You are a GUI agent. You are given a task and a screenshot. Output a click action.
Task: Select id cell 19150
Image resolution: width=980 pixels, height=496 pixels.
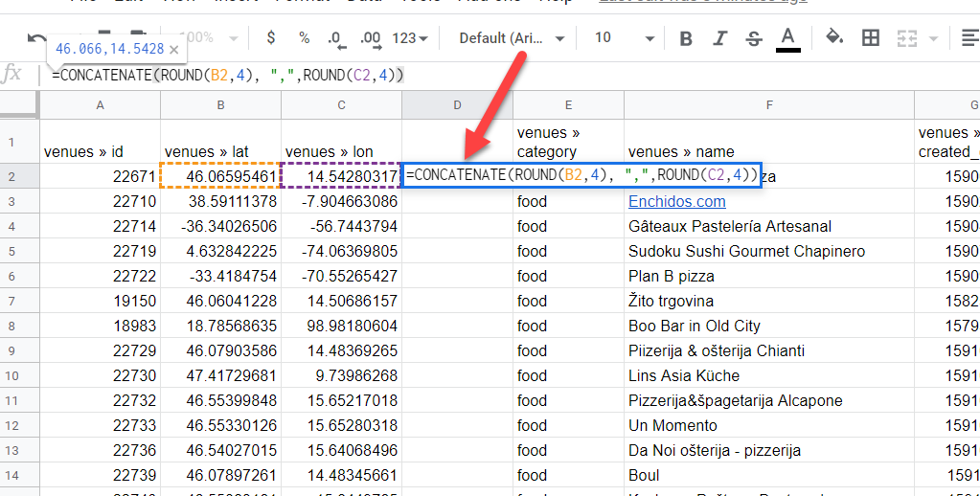click(100, 301)
